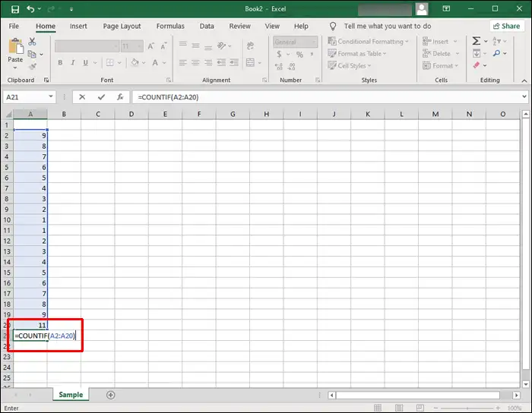Click the Delete cells button
532x413 pixels.
pos(441,54)
